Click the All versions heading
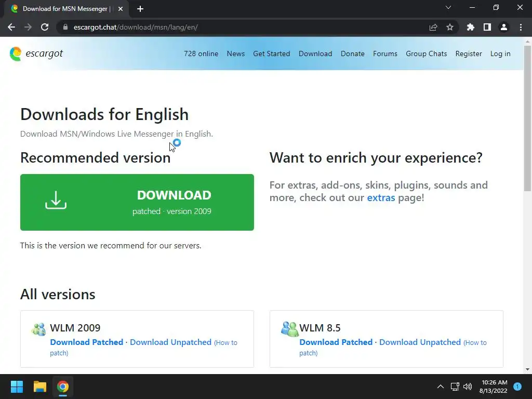The width and height of the screenshot is (532, 399). coord(58,294)
